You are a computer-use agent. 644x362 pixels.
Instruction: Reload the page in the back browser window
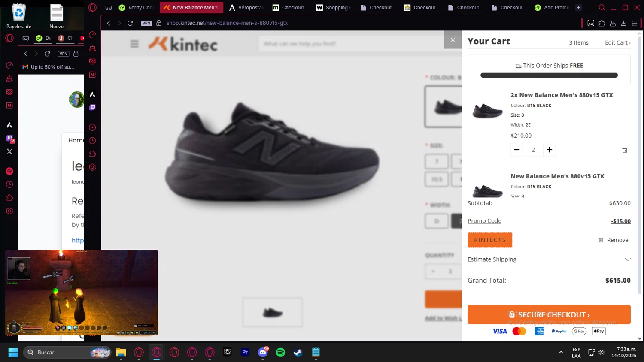pos(47,54)
